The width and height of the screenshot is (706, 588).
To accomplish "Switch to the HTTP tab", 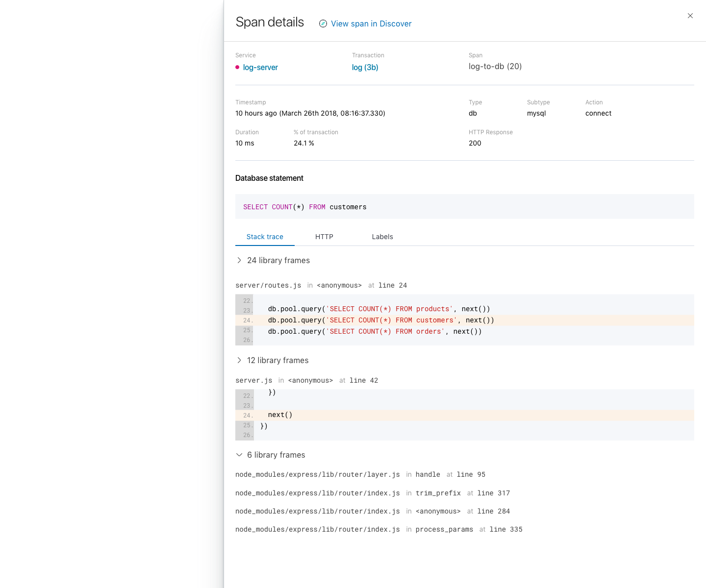I will coord(324,237).
